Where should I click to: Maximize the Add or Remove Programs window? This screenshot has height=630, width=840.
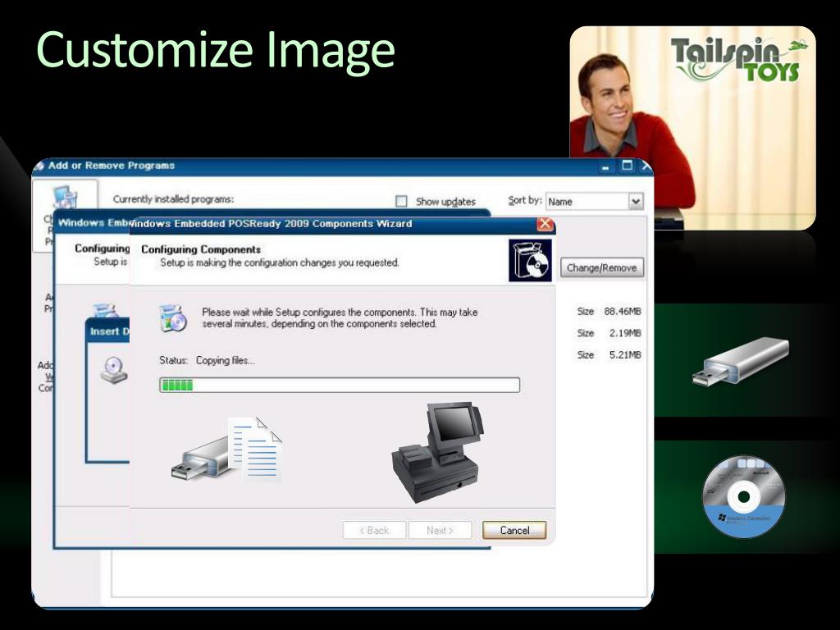point(627,166)
